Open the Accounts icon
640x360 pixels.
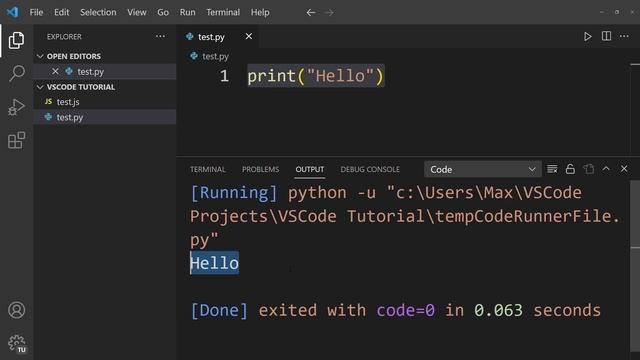16,310
